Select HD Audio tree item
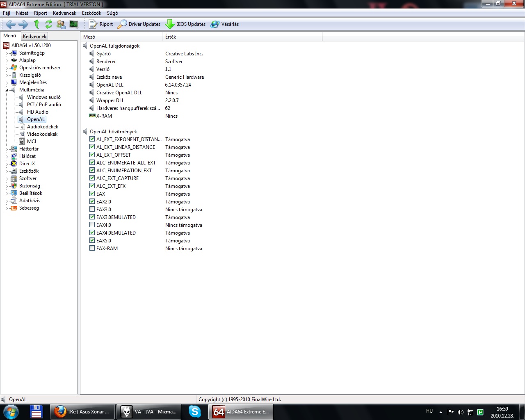This screenshot has width=525, height=420. tap(38, 112)
